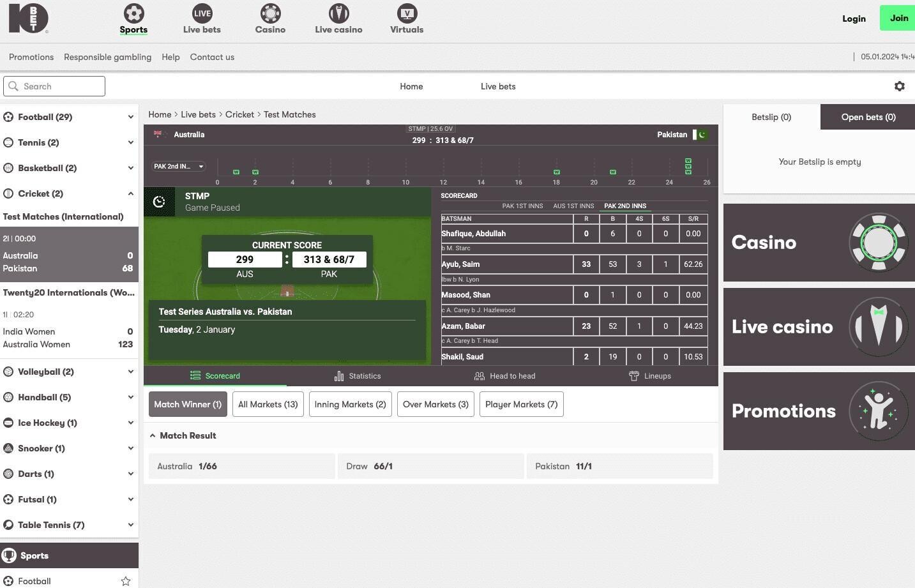Open the Open bets (0) tab
The image size is (915, 588).
[x=868, y=117]
